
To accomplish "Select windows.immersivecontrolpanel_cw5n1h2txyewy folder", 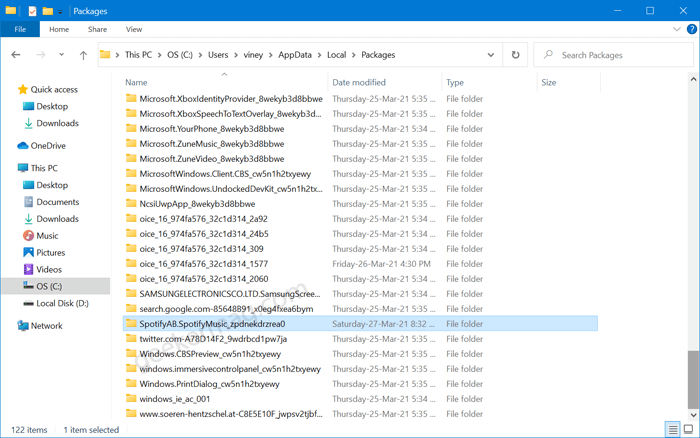I will pyautogui.click(x=230, y=369).
